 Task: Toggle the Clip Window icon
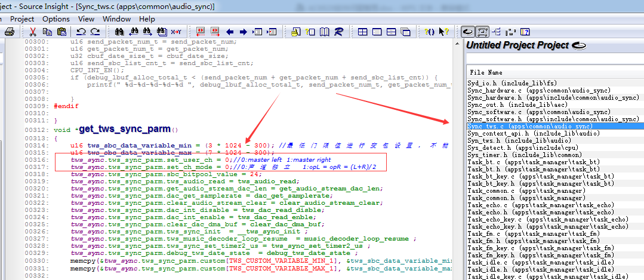click(510, 32)
